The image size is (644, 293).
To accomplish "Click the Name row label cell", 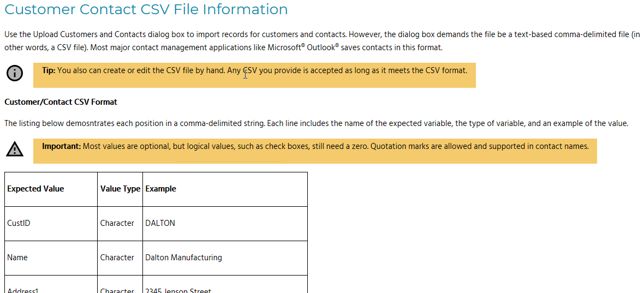I will [51, 258].
